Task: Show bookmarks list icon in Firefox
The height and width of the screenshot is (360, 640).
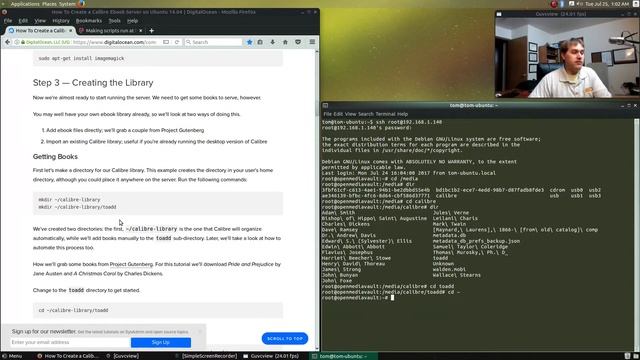Action: (260, 42)
